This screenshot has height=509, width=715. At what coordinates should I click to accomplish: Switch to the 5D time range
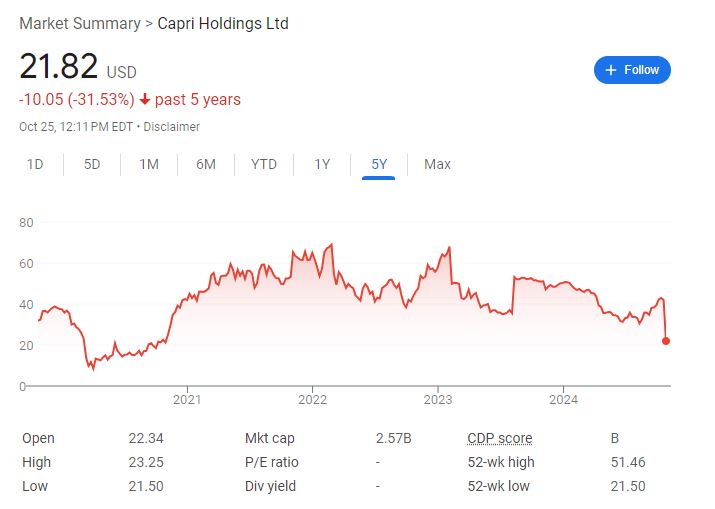tap(92, 164)
